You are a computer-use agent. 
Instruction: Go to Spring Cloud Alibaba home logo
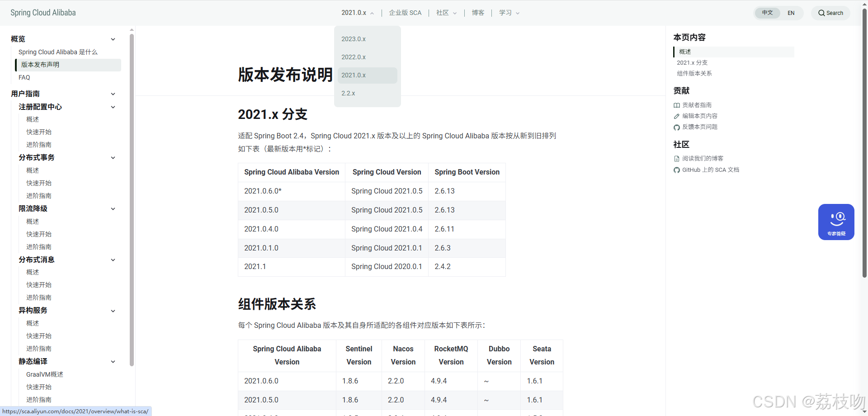(43, 13)
